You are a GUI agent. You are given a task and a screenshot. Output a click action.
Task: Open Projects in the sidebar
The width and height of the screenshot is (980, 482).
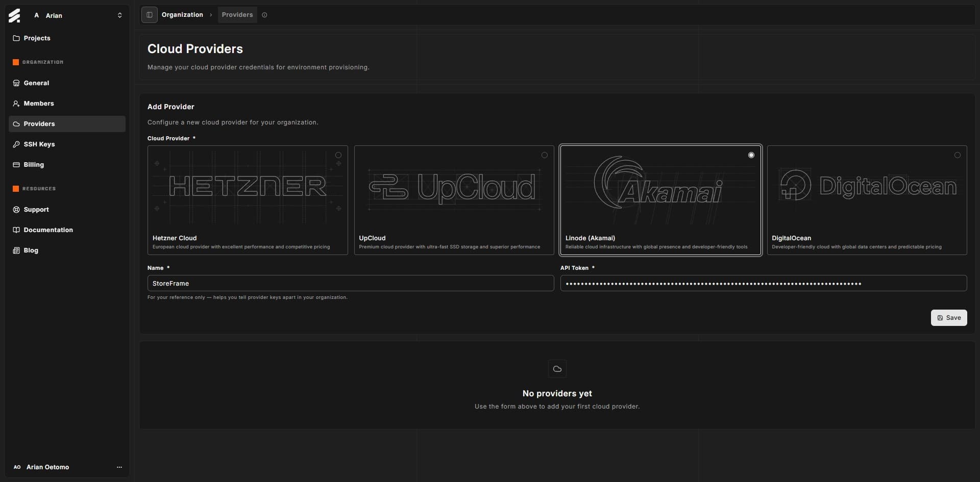67,38
